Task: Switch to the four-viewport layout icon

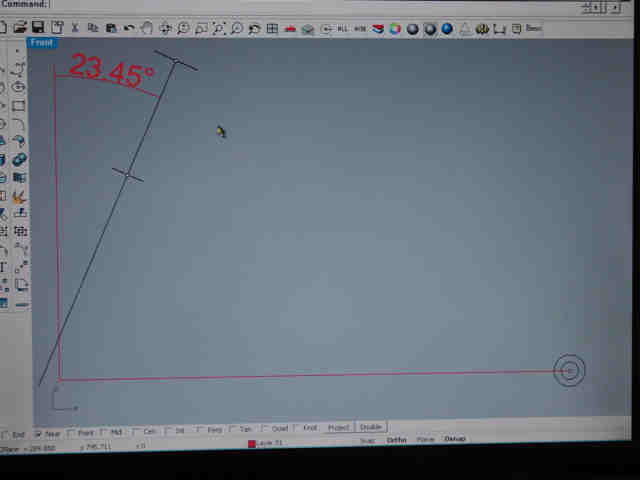Action: (272, 29)
